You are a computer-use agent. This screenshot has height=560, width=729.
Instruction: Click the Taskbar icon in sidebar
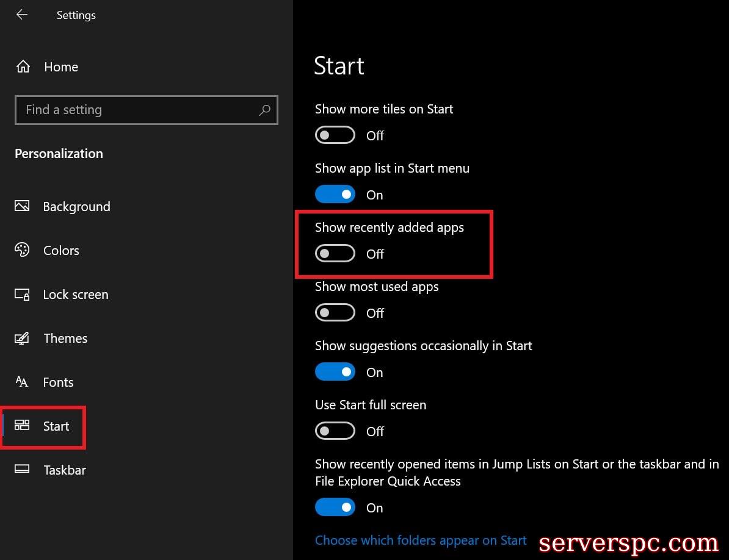click(x=22, y=470)
